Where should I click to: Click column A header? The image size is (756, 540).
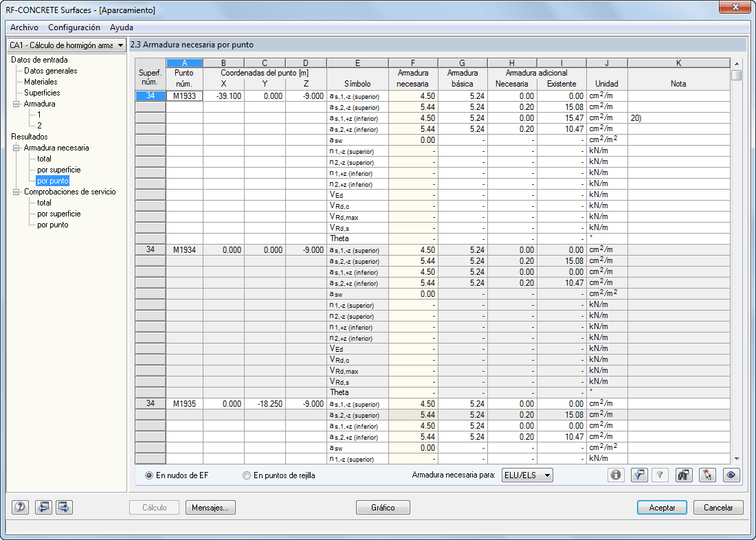click(185, 63)
